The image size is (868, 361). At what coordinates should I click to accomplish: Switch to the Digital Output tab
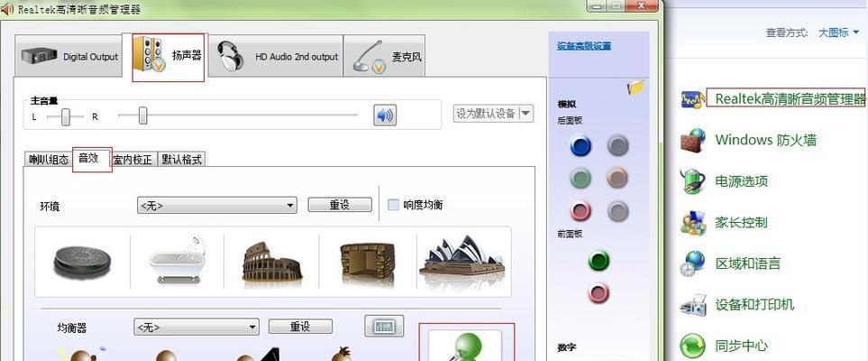[x=69, y=56]
